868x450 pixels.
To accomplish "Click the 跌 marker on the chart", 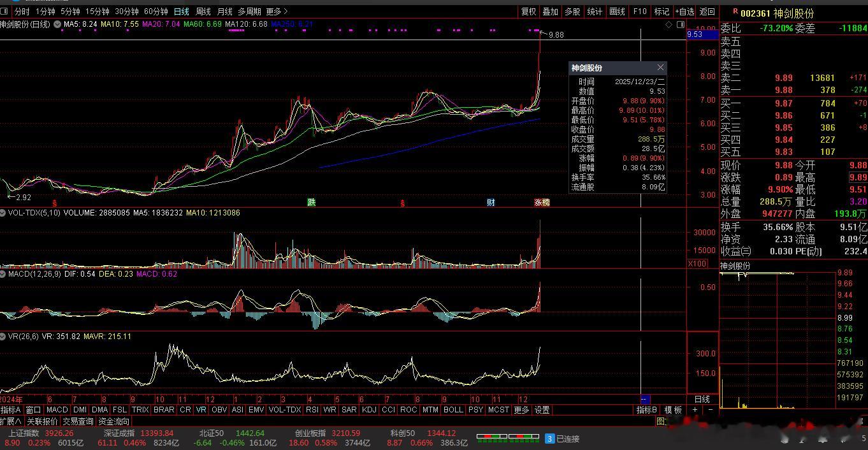I will [311, 203].
